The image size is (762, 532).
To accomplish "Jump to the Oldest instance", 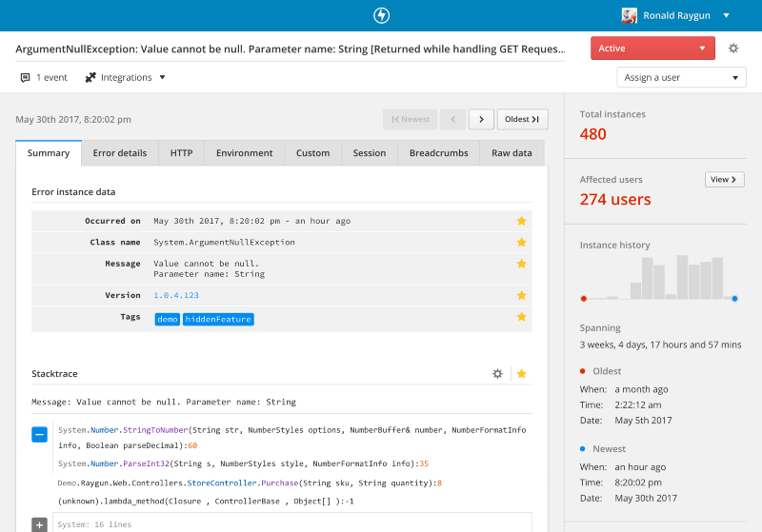I will (x=522, y=119).
